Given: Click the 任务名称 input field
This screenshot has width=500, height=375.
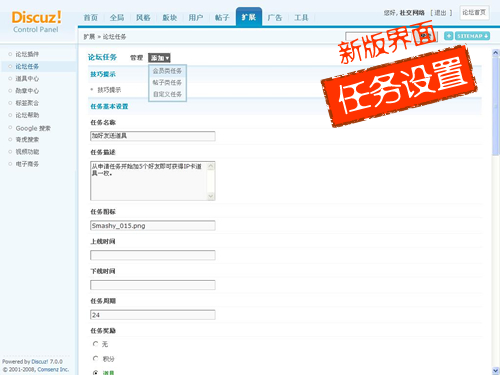Looking at the screenshot, I should [x=153, y=136].
